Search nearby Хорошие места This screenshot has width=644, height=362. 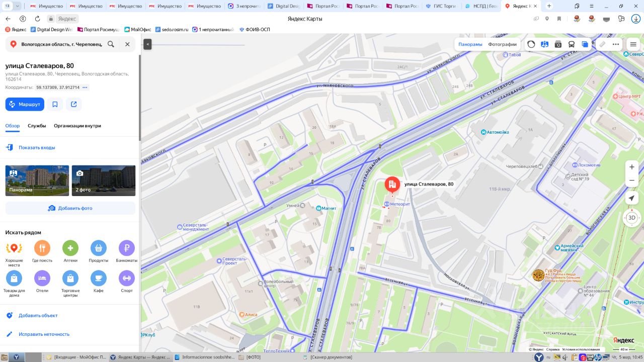pyautogui.click(x=14, y=253)
